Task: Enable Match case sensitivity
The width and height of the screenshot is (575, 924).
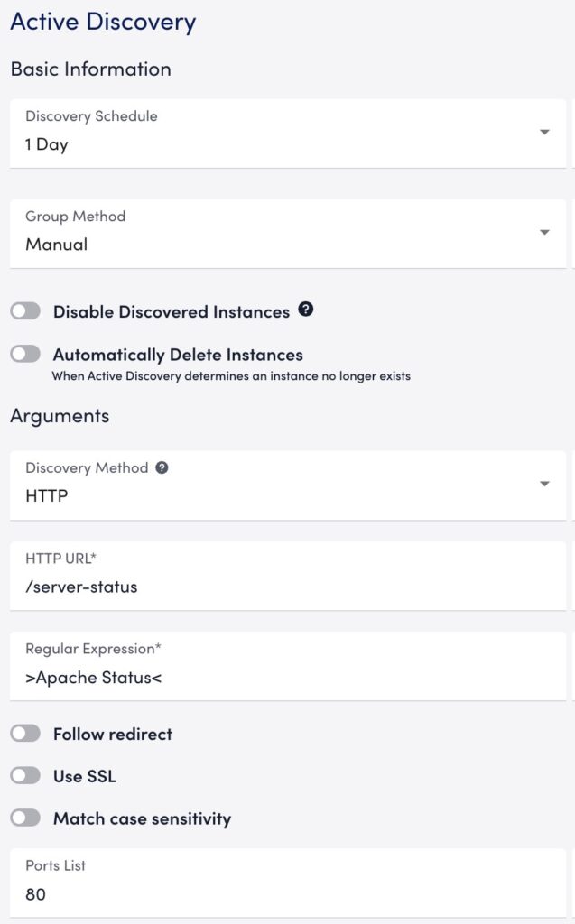Action: point(25,819)
